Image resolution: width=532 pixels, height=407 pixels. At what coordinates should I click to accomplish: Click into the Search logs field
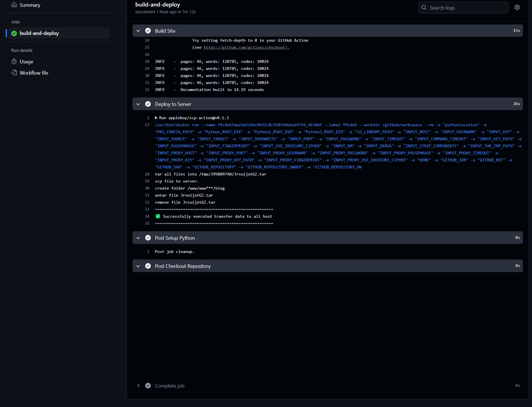point(467,8)
